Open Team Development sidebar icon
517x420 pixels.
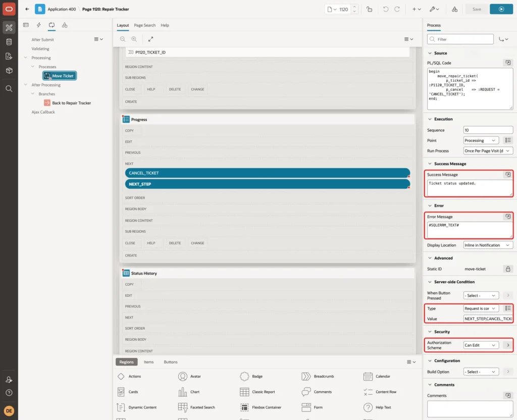click(x=9, y=56)
